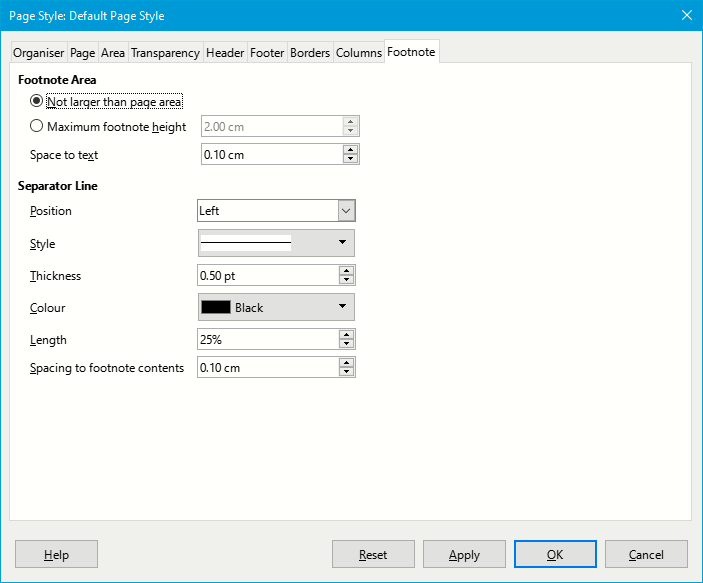
Task: Click the black colour swatch
Action: click(216, 307)
